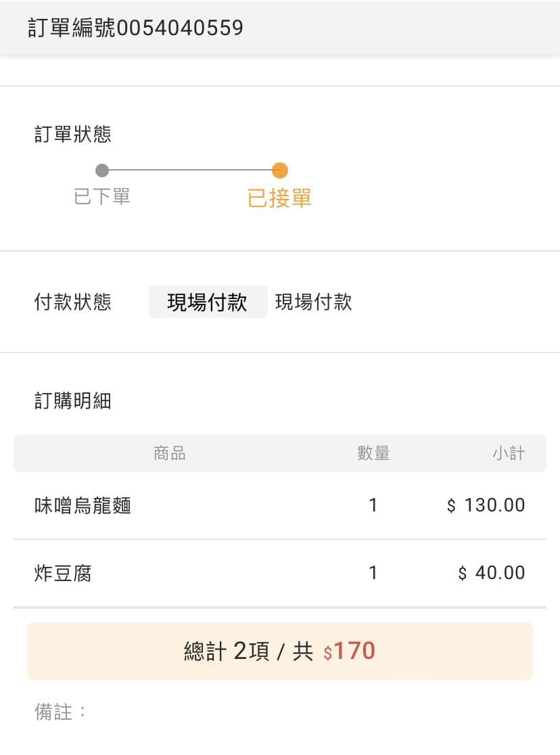Viewport: 560px width, 755px height.
Task: Click the 小計 column header
Action: (x=509, y=453)
